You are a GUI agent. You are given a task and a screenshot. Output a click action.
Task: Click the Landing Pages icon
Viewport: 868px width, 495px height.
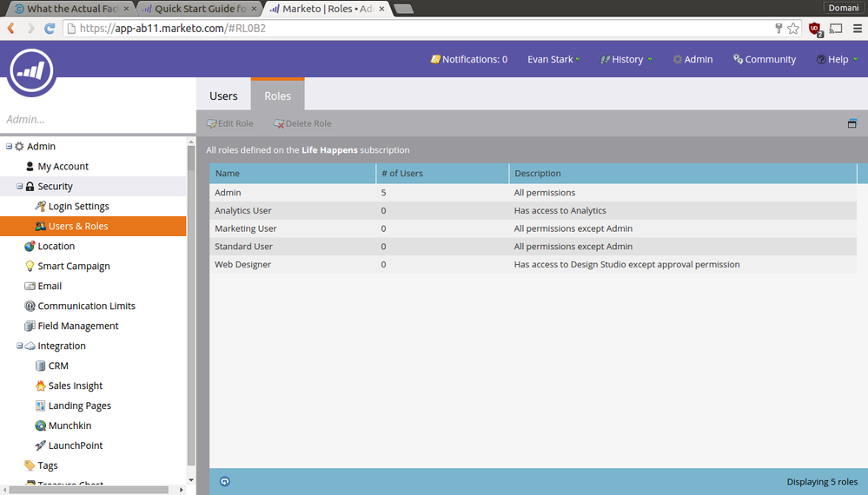[x=41, y=405]
